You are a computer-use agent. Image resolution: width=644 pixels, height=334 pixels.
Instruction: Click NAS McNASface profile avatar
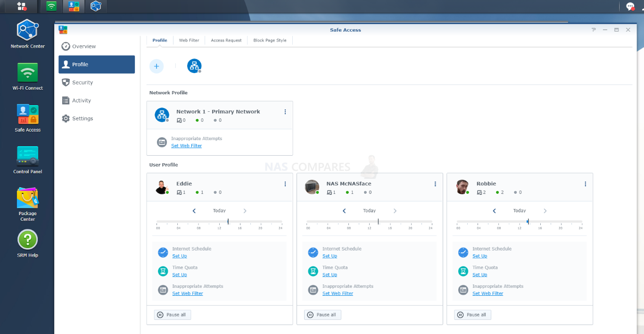[x=312, y=187]
